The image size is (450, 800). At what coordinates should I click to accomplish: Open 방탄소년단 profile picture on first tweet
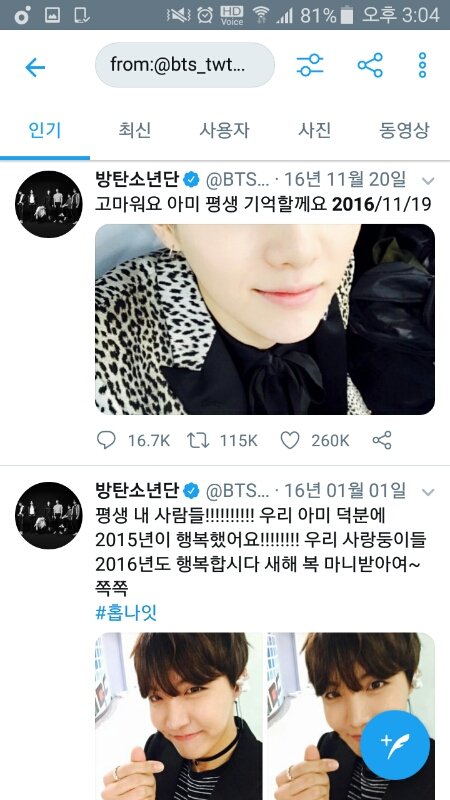click(48, 204)
